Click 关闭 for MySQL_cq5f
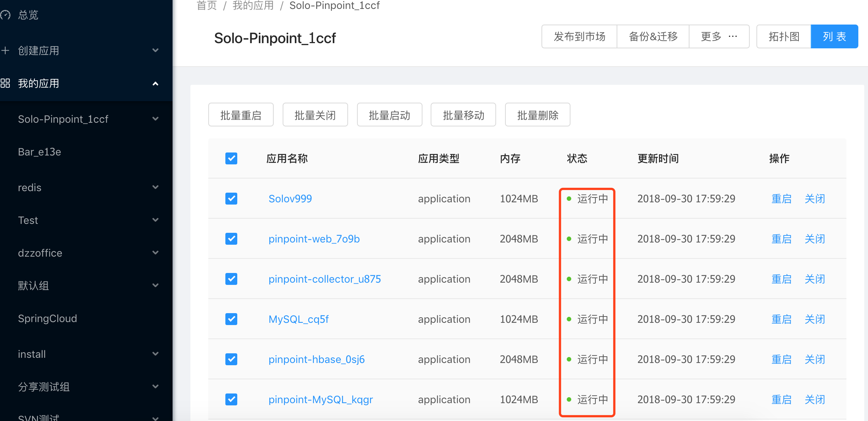Screen dimensions: 868x421 pos(815,319)
